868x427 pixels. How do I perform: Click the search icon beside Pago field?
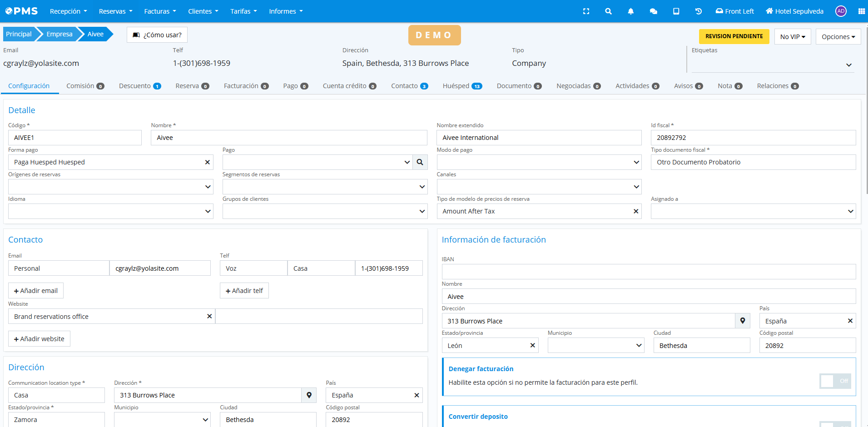420,162
